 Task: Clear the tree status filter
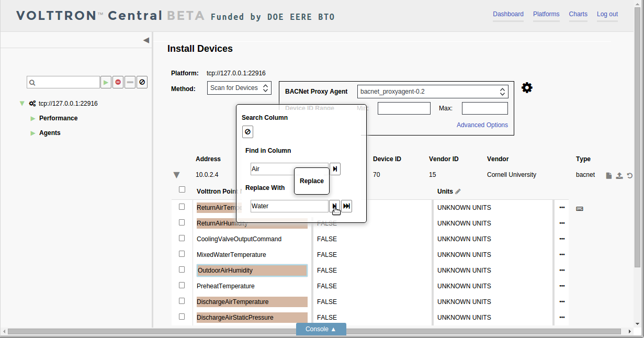pyautogui.click(x=142, y=82)
